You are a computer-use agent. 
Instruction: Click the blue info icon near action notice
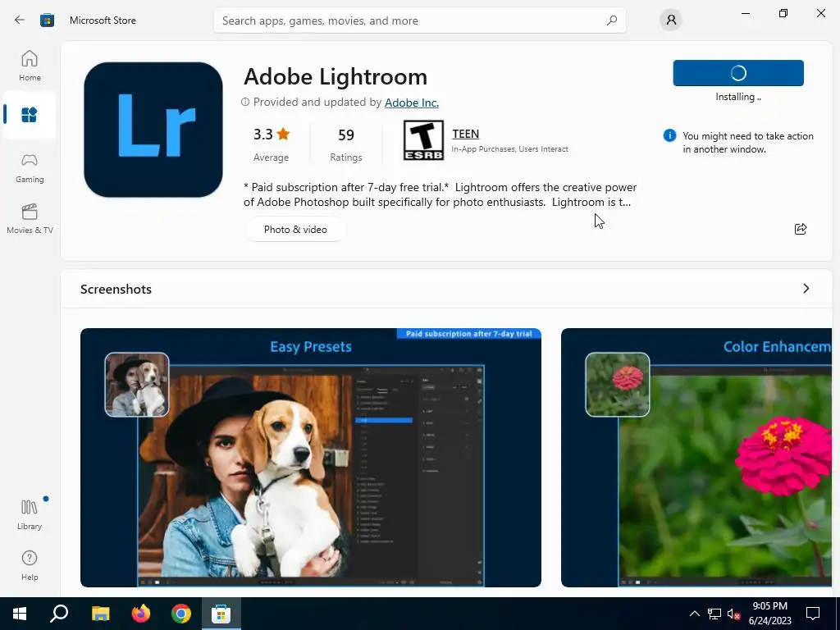[x=669, y=135]
